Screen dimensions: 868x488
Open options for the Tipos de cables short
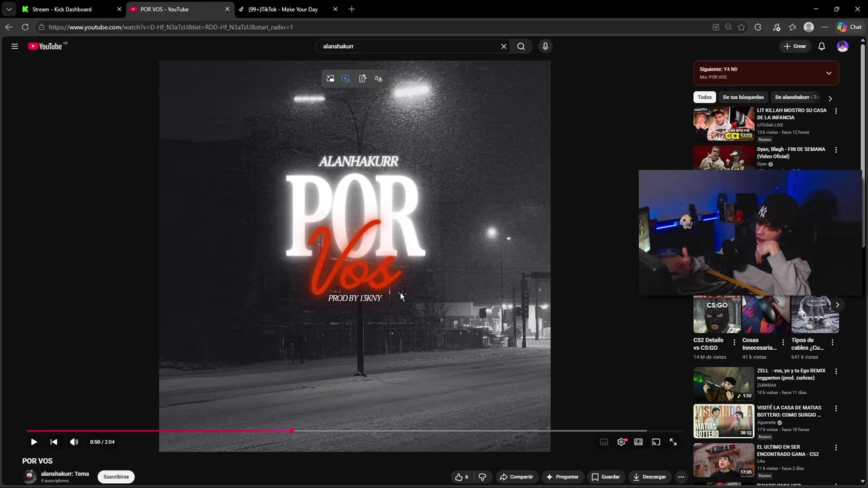point(832,342)
